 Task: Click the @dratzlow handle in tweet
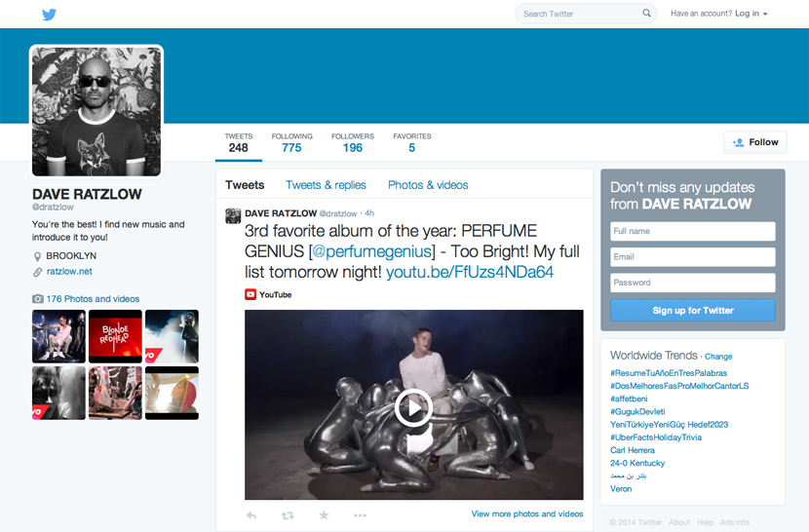338,213
